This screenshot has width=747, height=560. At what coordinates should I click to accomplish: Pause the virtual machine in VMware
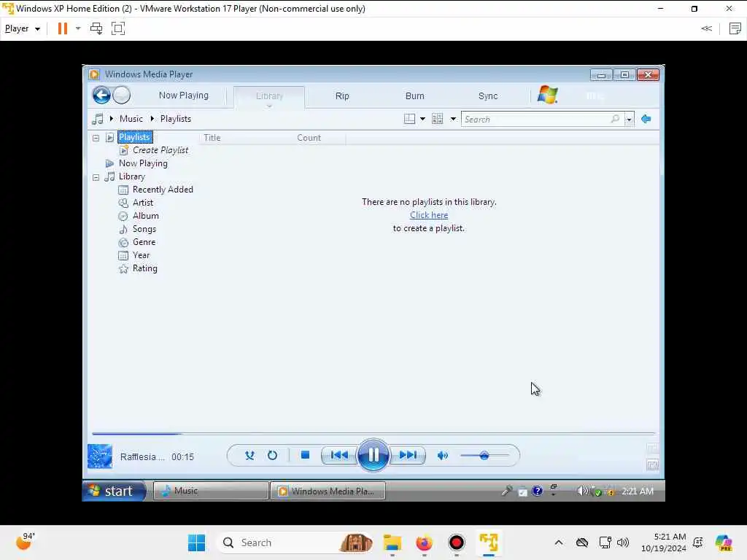click(63, 28)
